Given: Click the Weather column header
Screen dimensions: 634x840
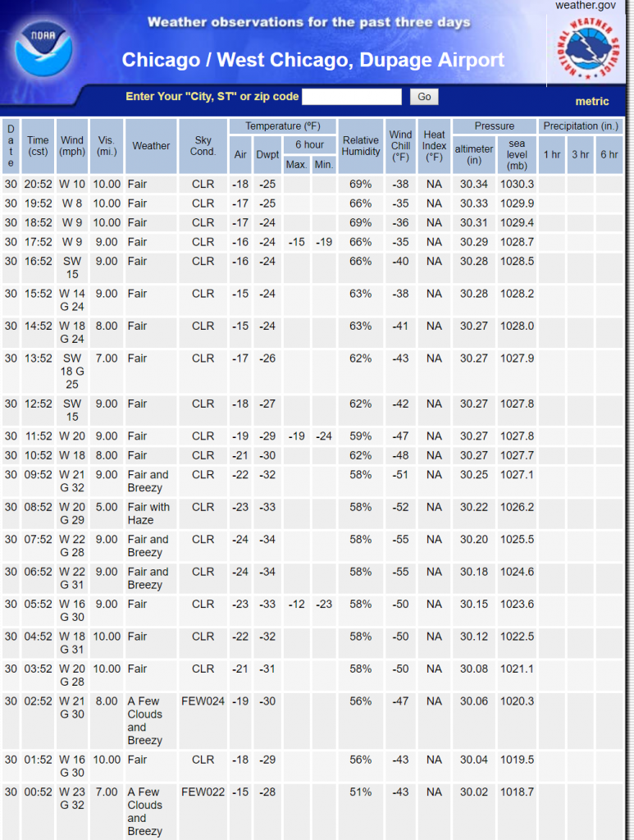Looking at the screenshot, I should (x=151, y=146).
